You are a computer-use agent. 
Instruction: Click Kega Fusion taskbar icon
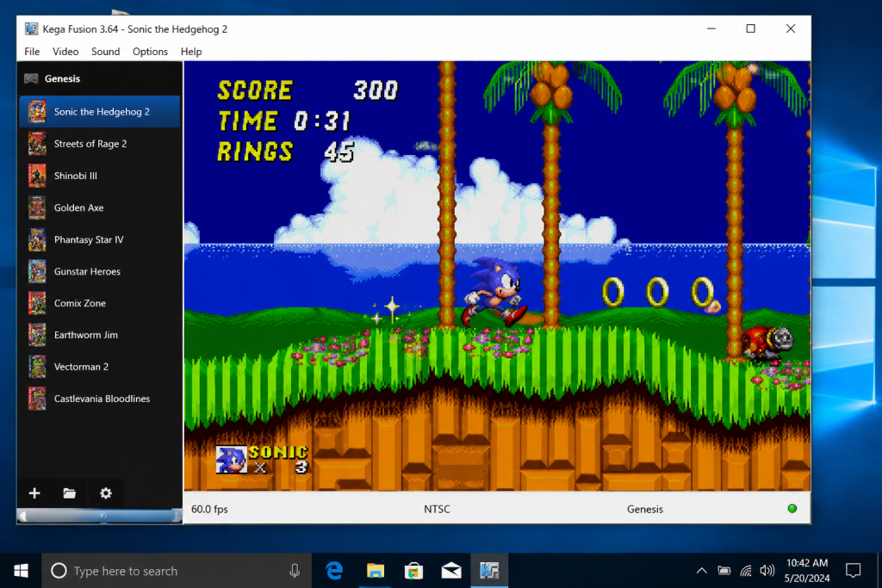[x=489, y=571]
